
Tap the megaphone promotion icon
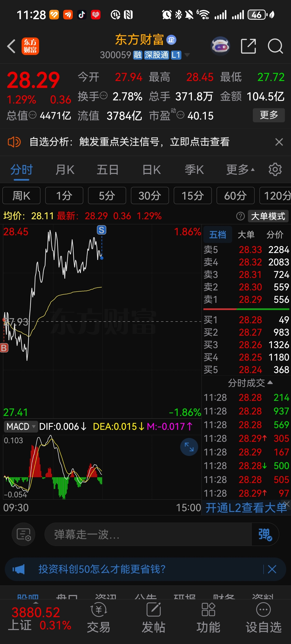pyautogui.click(x=19, y=569)
